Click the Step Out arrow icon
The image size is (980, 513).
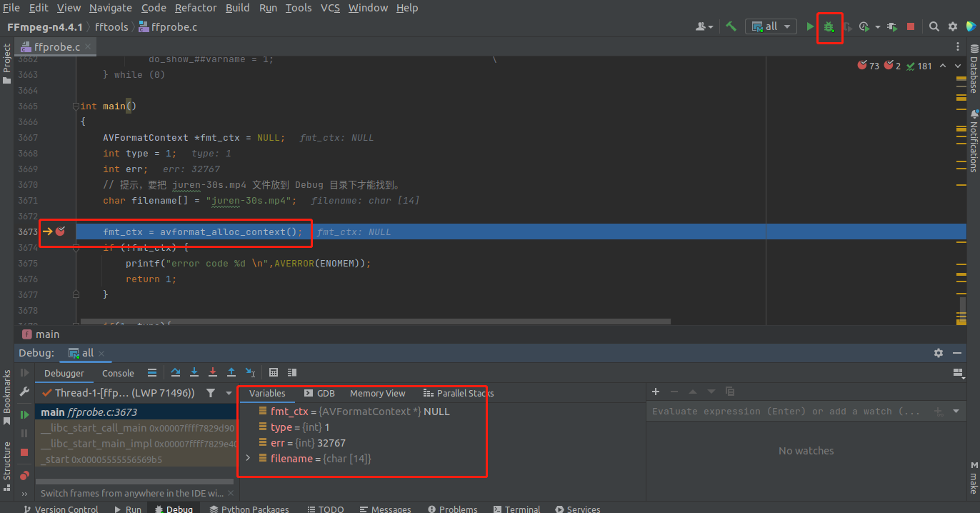231,372
